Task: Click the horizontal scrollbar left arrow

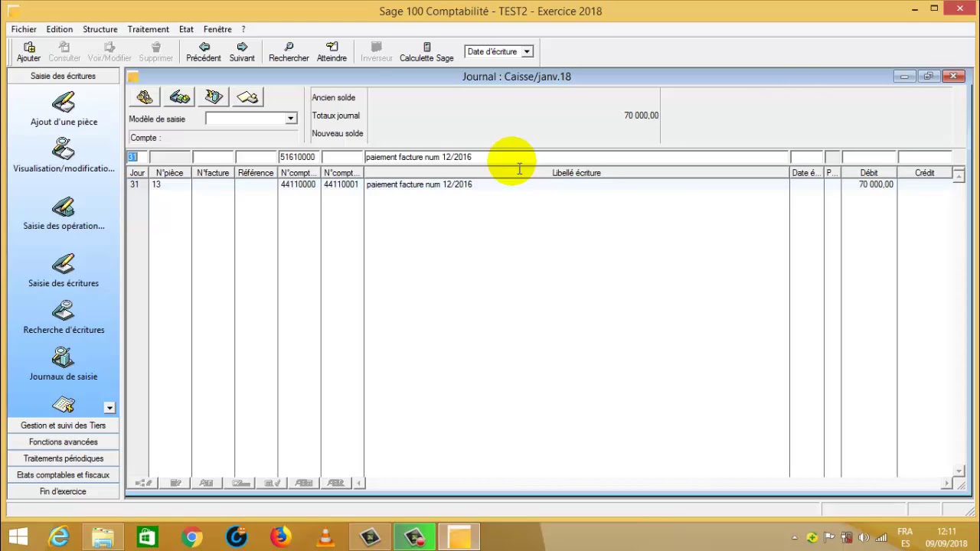Action: (360, 483)
